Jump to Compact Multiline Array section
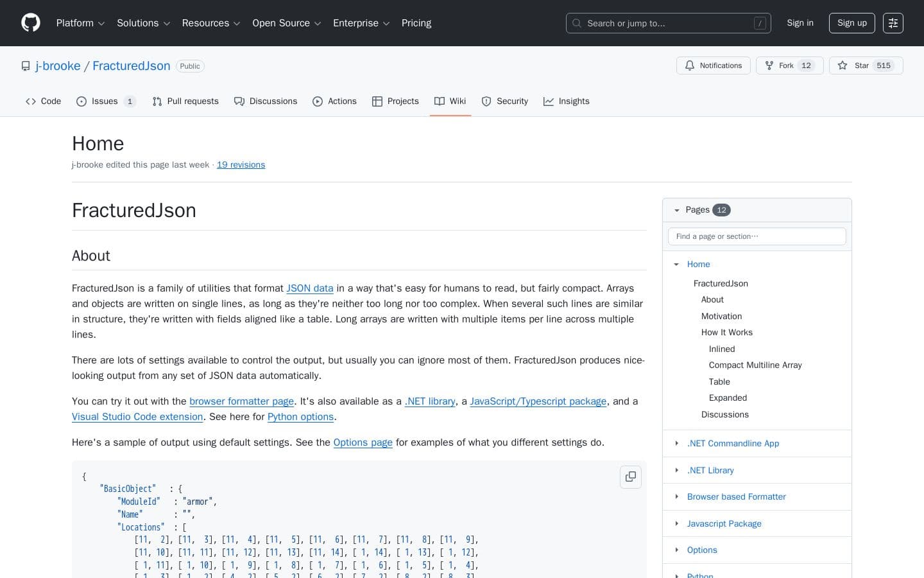Viewport: 924px width, 578px height. (755, 365)
